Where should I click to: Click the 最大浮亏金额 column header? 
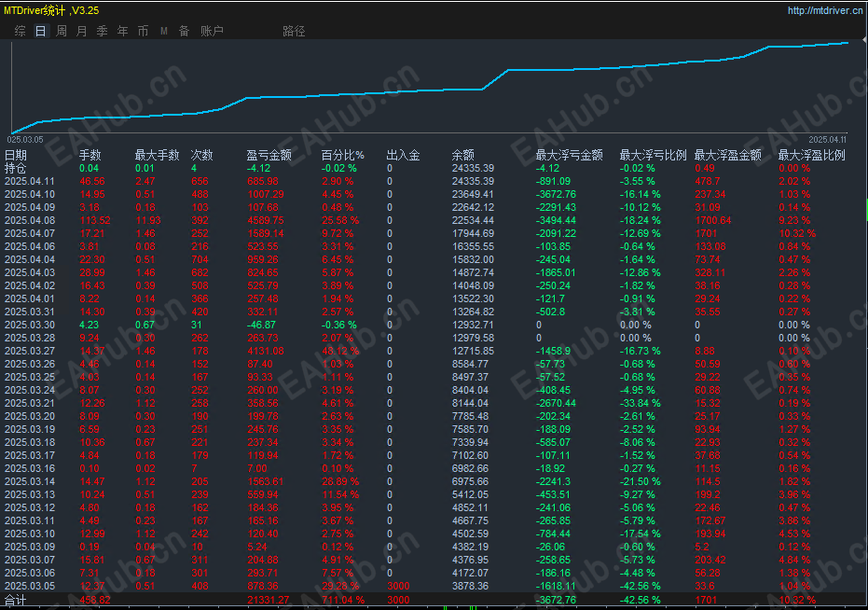point(569,155)
